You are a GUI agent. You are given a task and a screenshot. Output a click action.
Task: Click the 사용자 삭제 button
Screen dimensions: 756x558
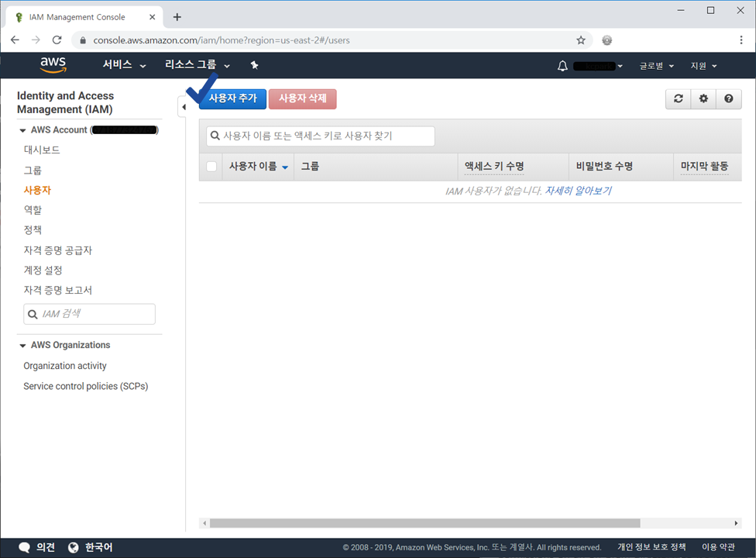(x=303, y=99)
